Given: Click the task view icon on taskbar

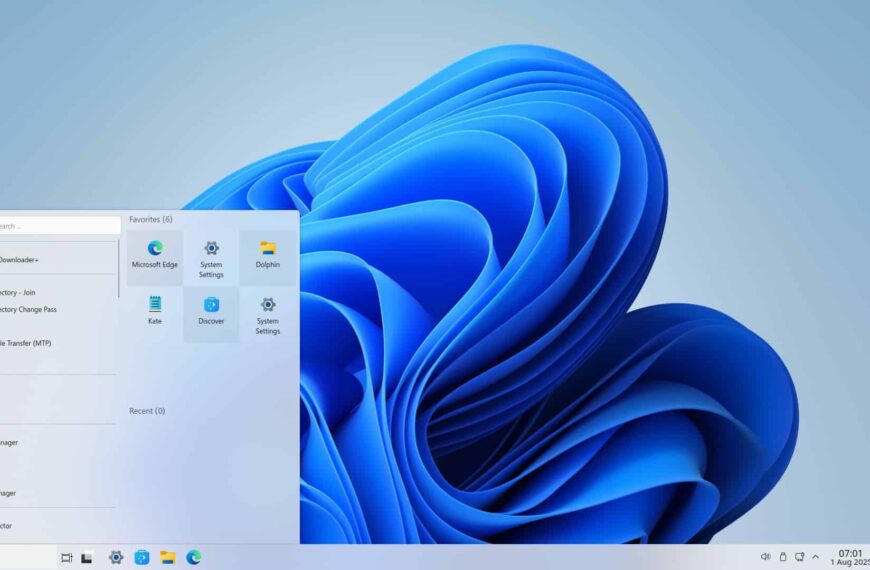Looking at the screenshot, I should (x=67, y=558).
